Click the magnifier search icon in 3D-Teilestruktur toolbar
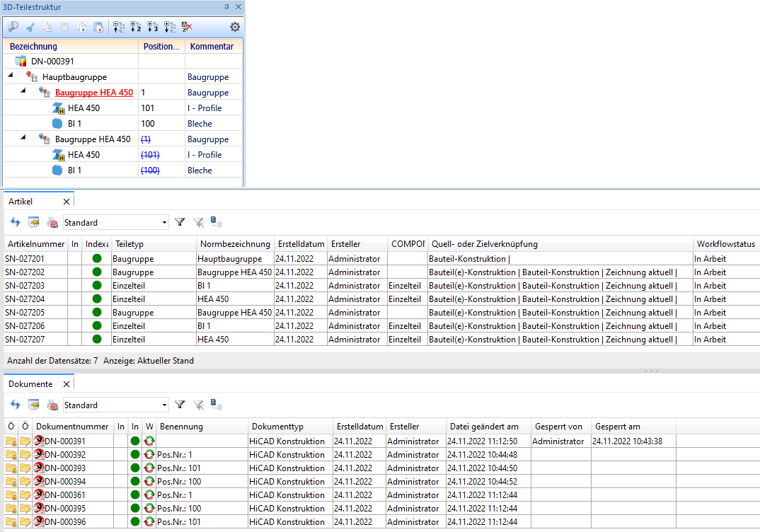Image resolution: width=760 pixels, height=532 pixels. 13,27
